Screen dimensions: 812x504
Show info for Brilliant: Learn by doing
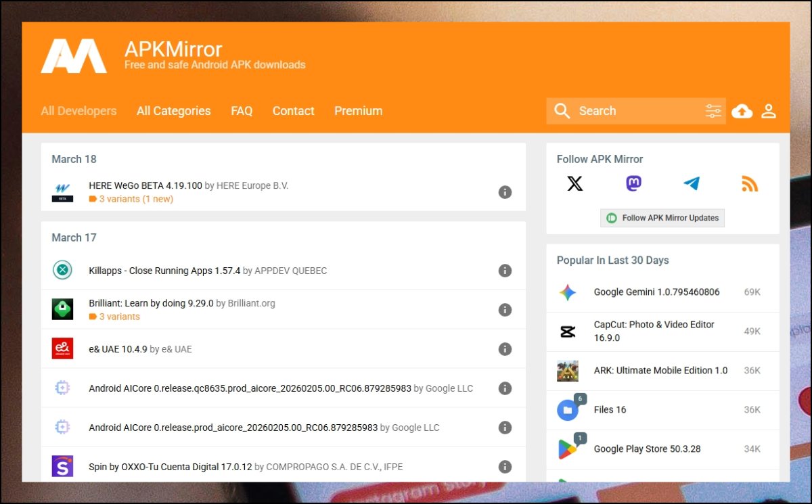click(x=505, y=310)
